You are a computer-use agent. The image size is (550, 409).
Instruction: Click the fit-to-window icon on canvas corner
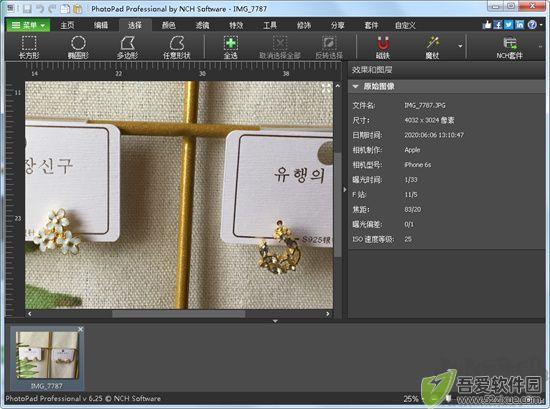click(x=327, y=88)
